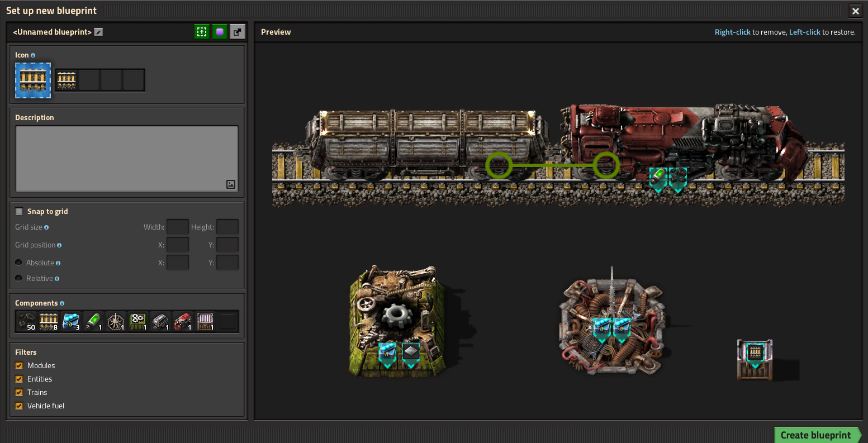Click the coal component with count 50

click(26, 321)
